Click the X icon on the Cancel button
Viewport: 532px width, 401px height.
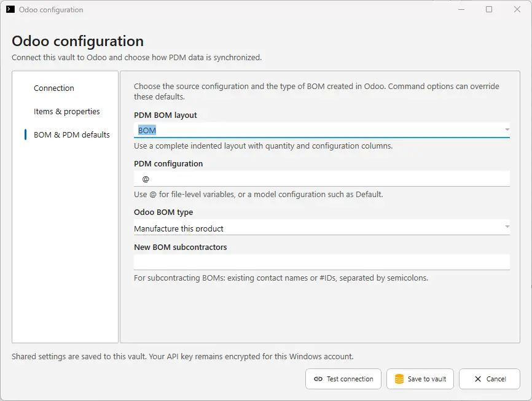(478, 379)
